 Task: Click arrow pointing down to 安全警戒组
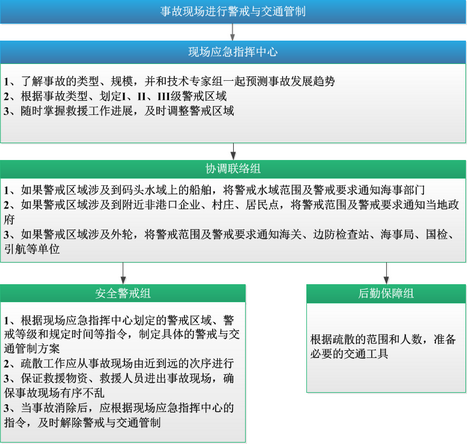pyautogui.click(x=123, y=273)
